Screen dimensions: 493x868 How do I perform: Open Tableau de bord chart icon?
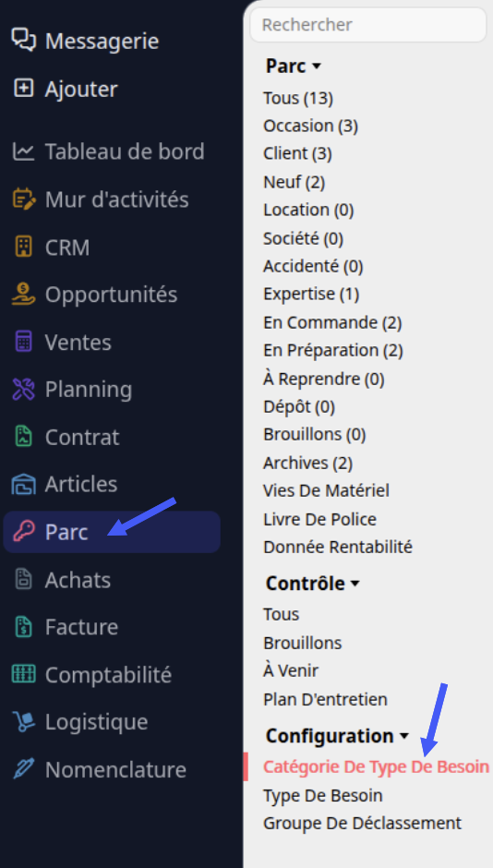(x=24, y=151)
